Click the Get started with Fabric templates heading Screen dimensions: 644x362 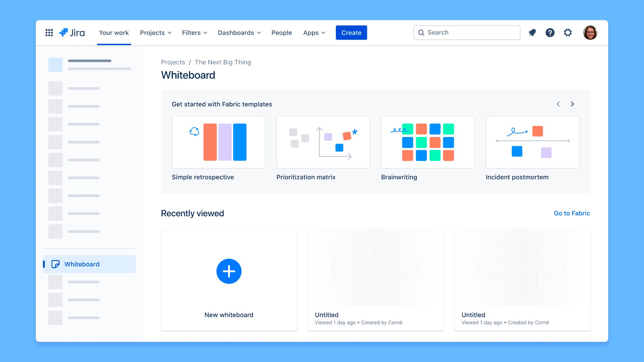click(222, 104)
